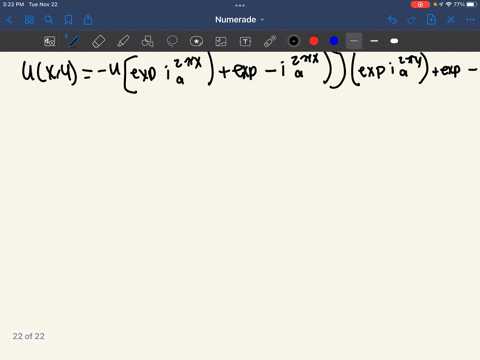Tap the red screen recording indicator
Viewport: 480px width, 360px height.
tap(420, 4)
